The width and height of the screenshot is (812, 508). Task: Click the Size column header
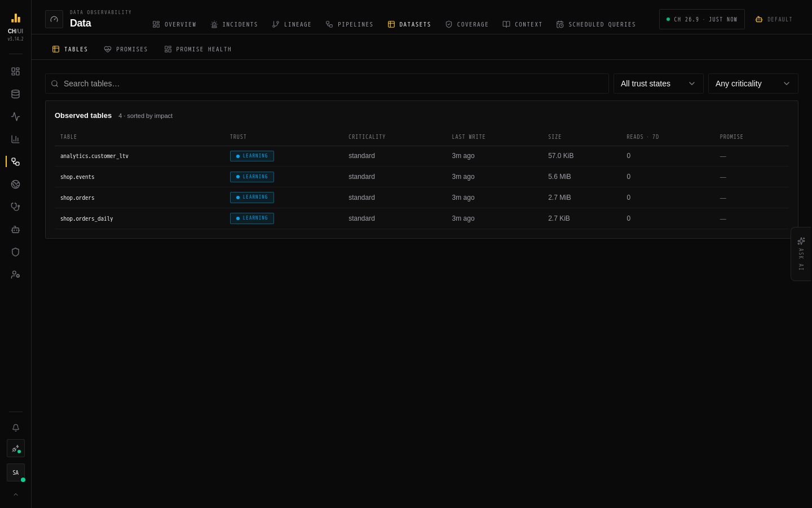[x=555, y=137]
